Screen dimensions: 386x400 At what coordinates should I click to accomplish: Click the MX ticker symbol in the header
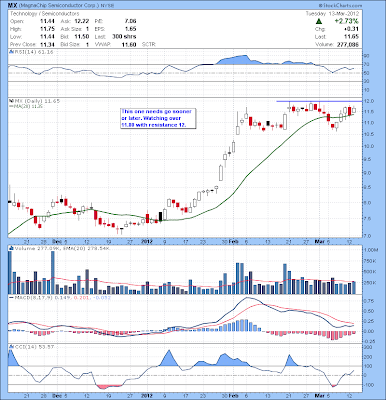tap(13, 6)
